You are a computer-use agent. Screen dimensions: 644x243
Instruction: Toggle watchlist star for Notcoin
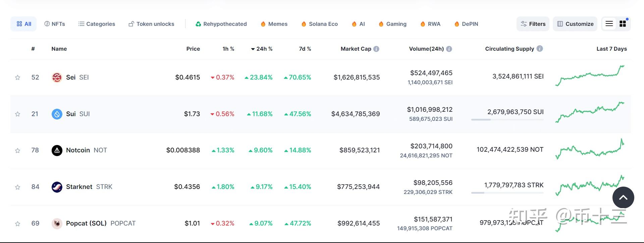(x=18, y=151)
